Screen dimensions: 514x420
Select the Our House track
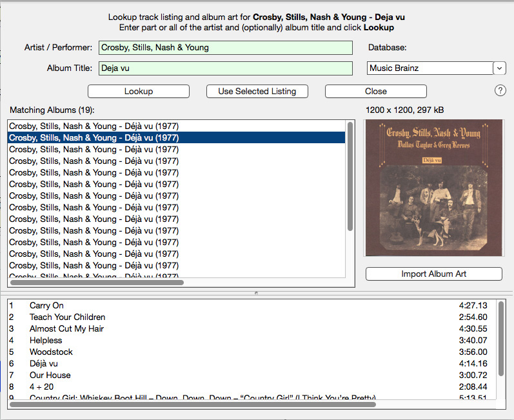[x=50, y=375]
